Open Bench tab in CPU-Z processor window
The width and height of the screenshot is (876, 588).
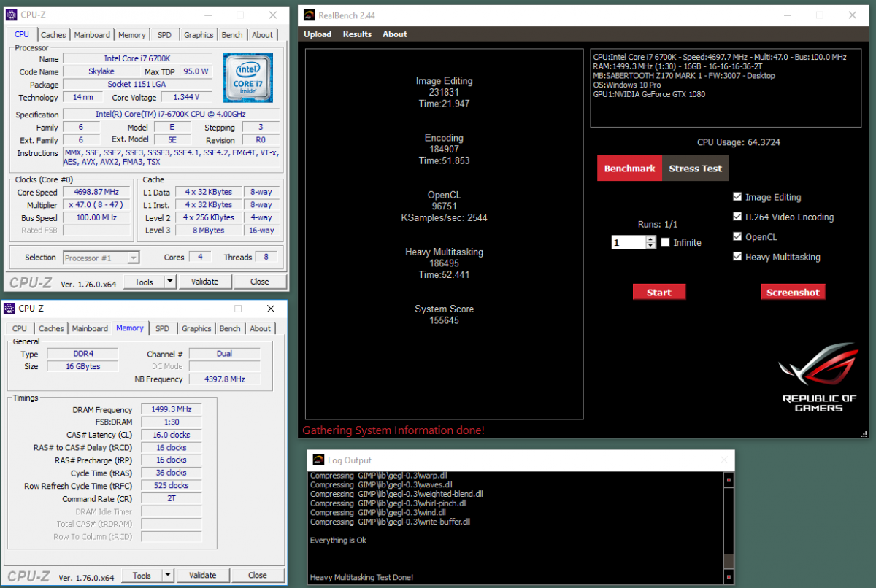[232, 35]
